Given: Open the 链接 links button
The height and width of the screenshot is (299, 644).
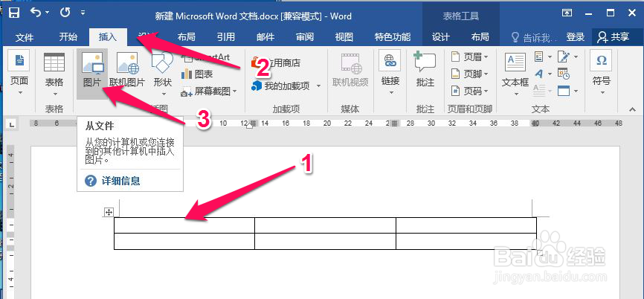Looking at the screenshot, I should click(x=390, y=74).
